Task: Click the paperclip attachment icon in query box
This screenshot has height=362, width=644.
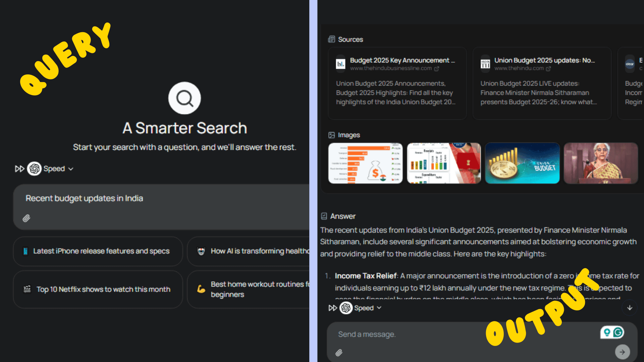Action: click(x=26, y=219)
